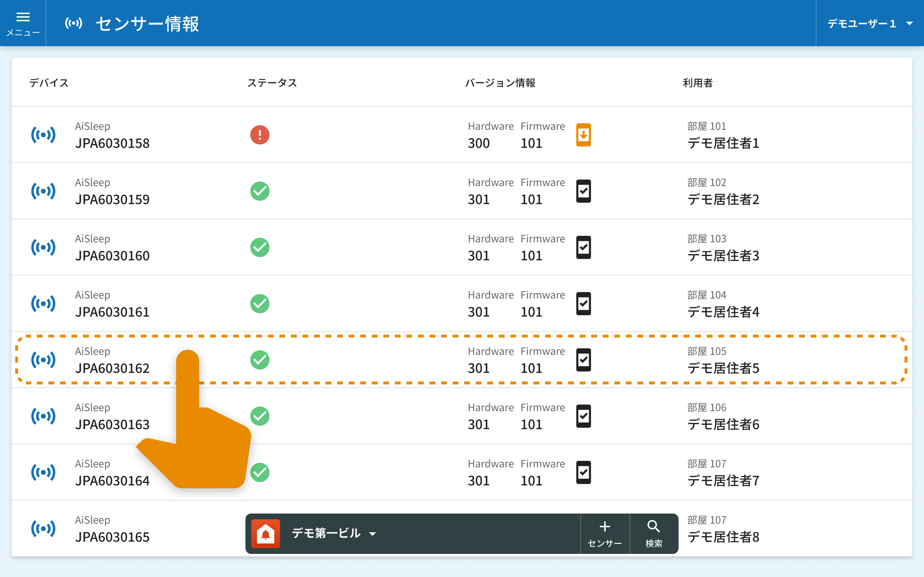Click the dropdown arrow beside デモ第一ビル

point(372,534)
